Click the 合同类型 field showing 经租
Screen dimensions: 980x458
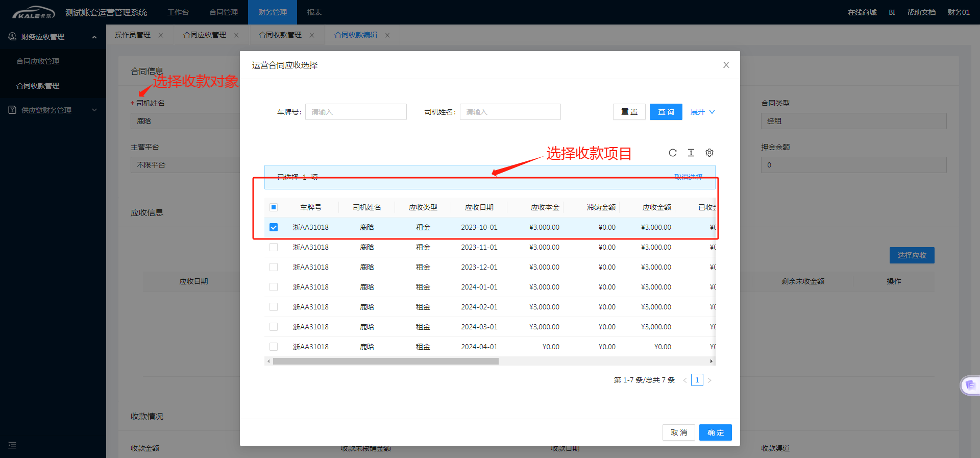coord(854,121)
